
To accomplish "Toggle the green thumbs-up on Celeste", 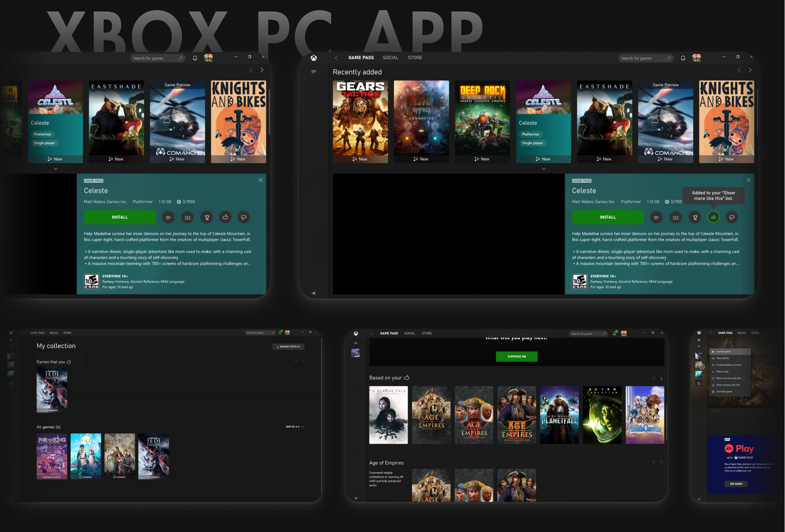I will click(x=714, y=217).
